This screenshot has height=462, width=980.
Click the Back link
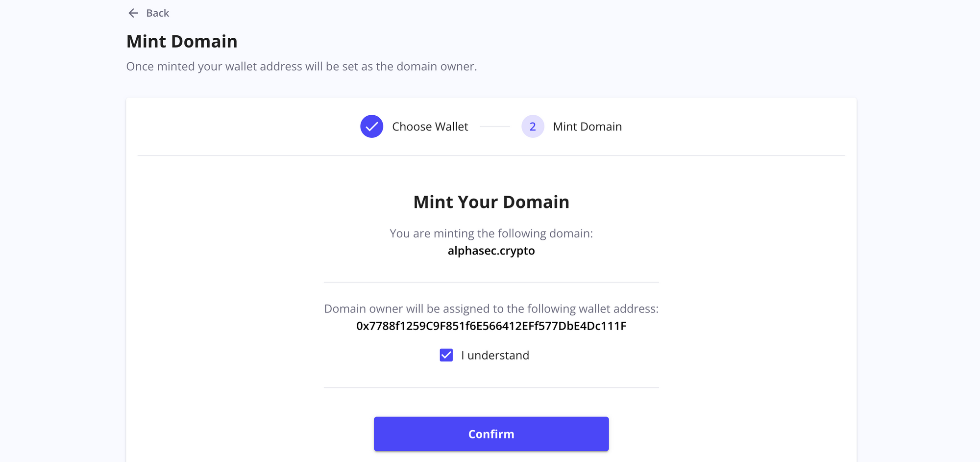pyautogui.click(x=157, y=13)
